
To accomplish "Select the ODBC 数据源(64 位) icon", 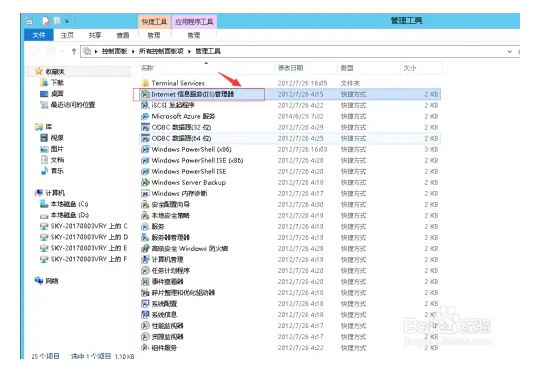I will pyautogui.click(x=145, y=138).
